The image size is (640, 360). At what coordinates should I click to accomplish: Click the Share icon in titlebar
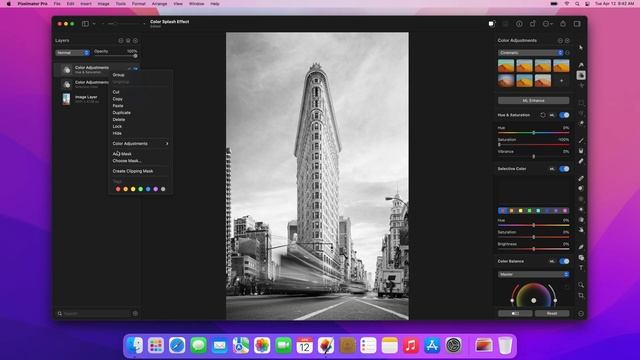tap(563, 24)
